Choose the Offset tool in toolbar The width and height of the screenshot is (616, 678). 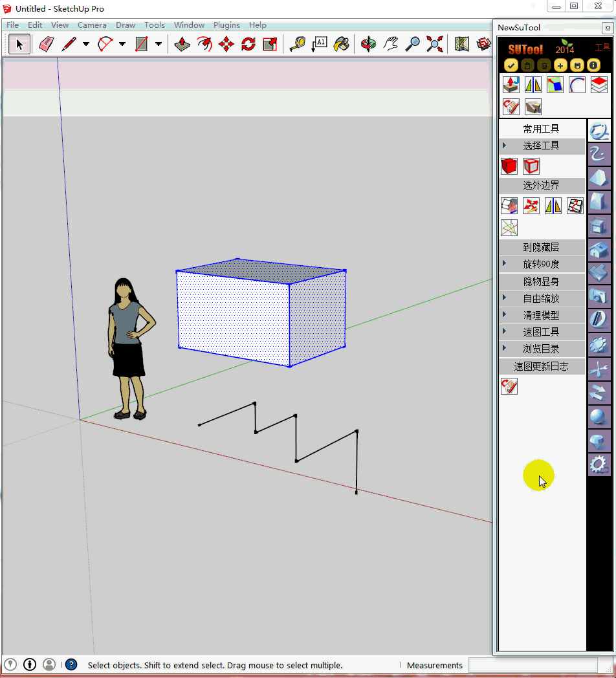pyautogui.click(x=204, y=44)
